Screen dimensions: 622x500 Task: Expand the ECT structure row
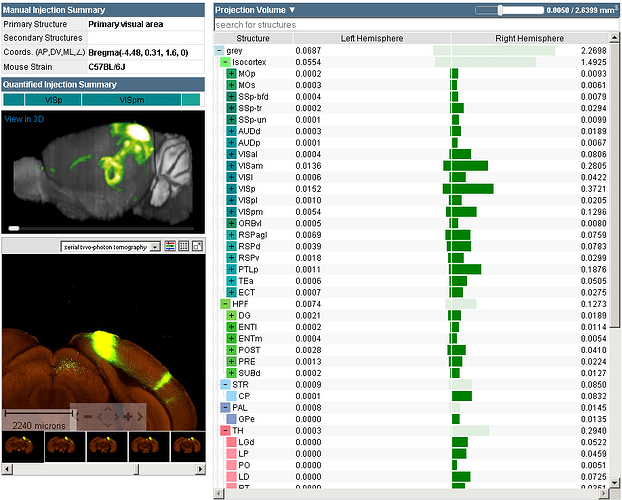231,292
